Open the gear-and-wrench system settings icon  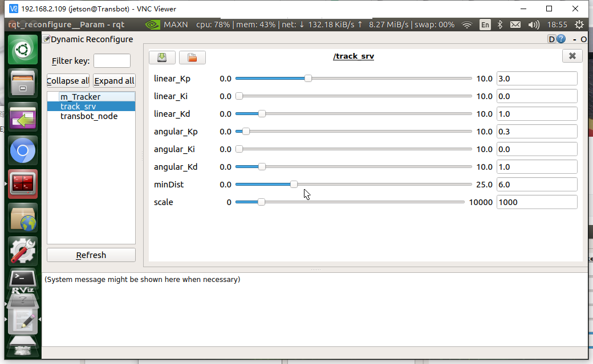tap(23, 251)
